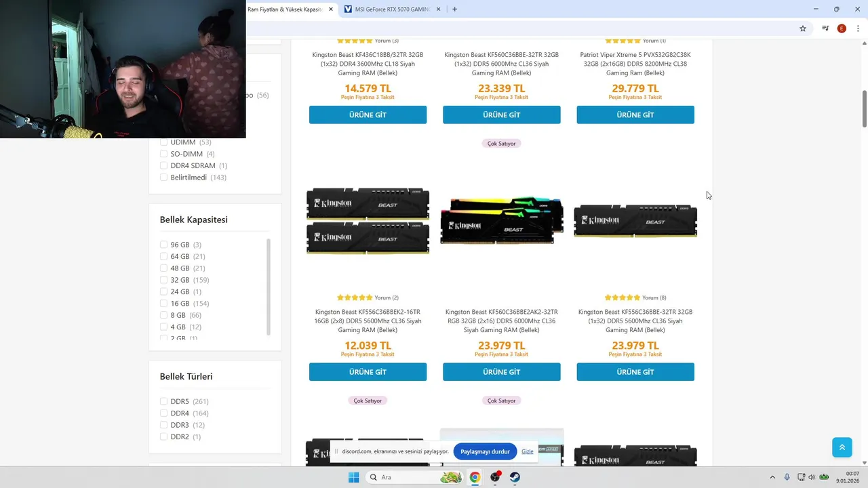Click the scroll-to-top arrow button
The image size is (868, 488).
842,447
